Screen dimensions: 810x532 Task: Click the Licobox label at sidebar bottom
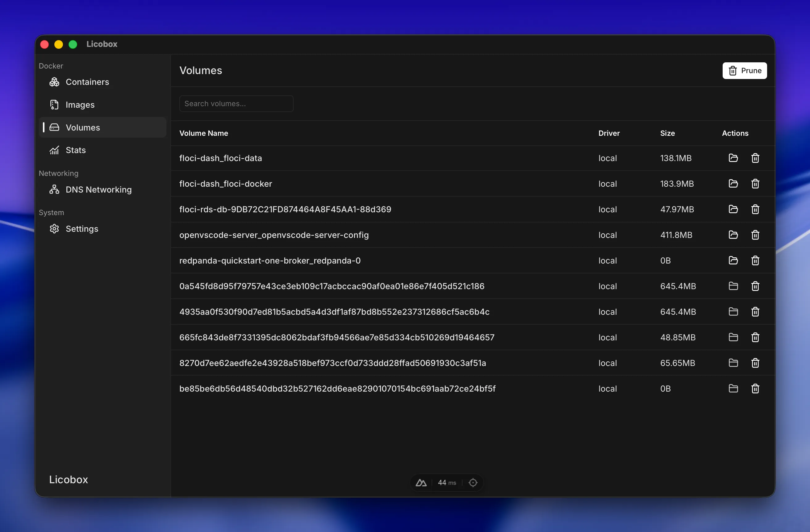69,479
